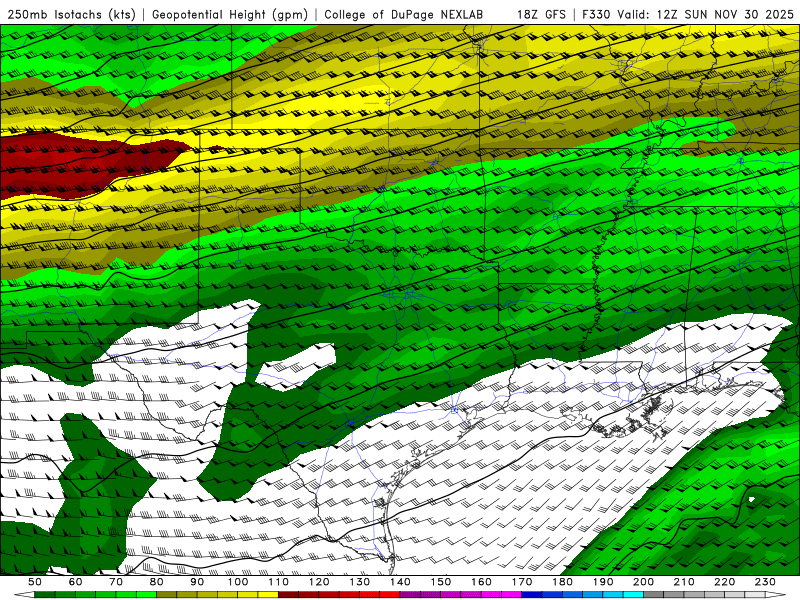The image size is (800, 600).
Task: Click the '250mb Isotachs (kts)' title text
Action: (71, 14)
